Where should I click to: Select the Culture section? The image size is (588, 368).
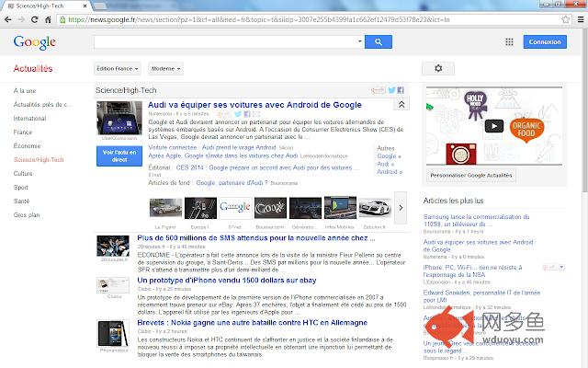coord(23,174)
